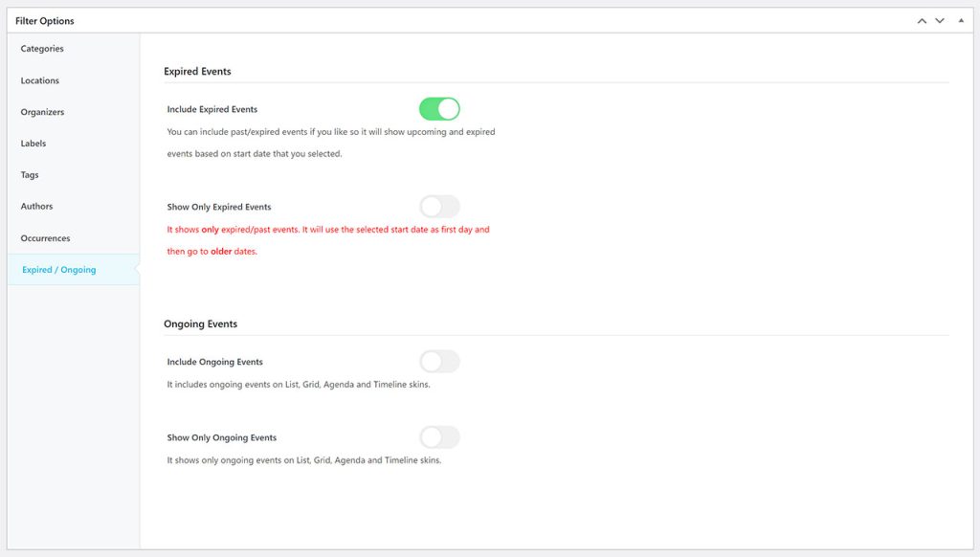Click the page scrollbar on the right
Screen dimensions: 980x557
[975, 278]
